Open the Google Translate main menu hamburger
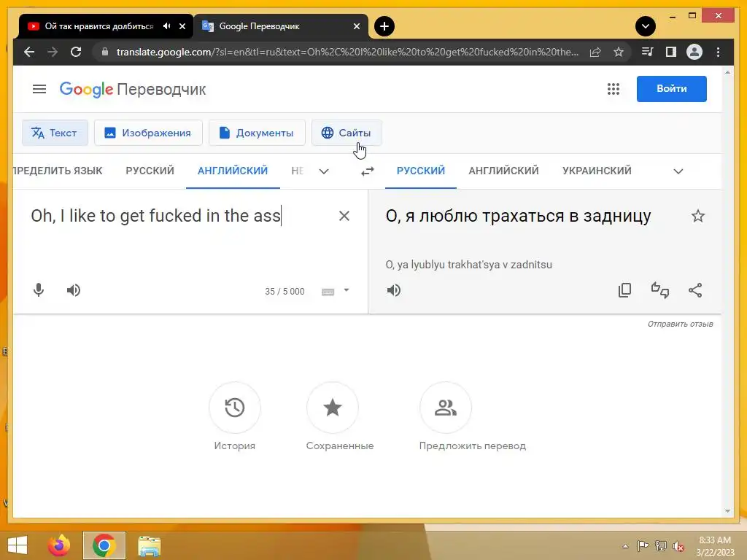Screen dimensions: 747x560 39,89
